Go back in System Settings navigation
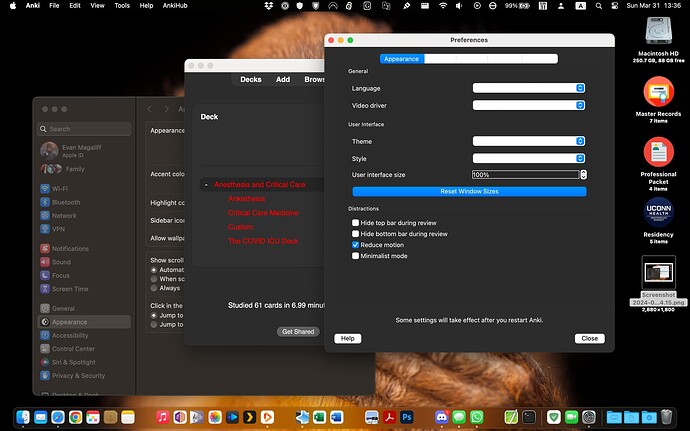 coord(150,109)
